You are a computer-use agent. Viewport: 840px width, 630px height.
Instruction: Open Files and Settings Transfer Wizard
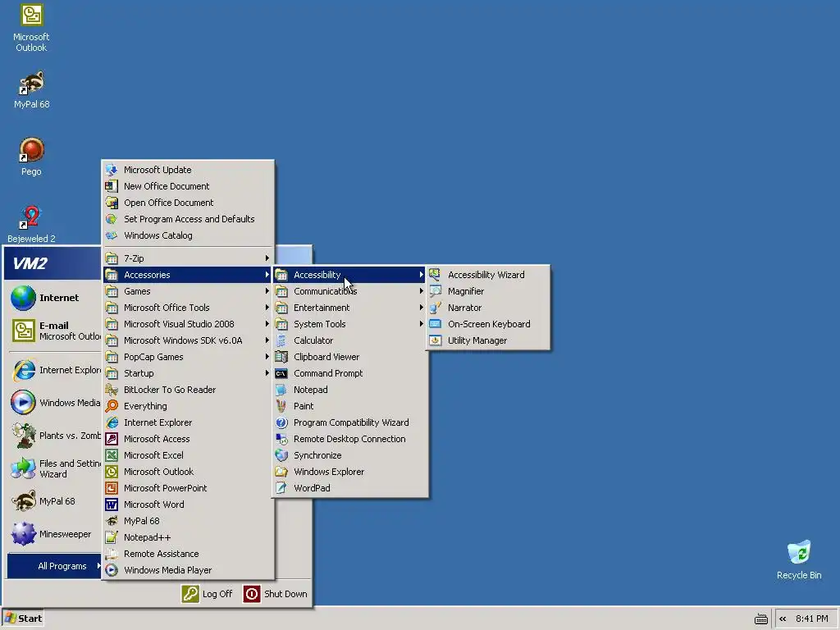[x=55, y=468]
